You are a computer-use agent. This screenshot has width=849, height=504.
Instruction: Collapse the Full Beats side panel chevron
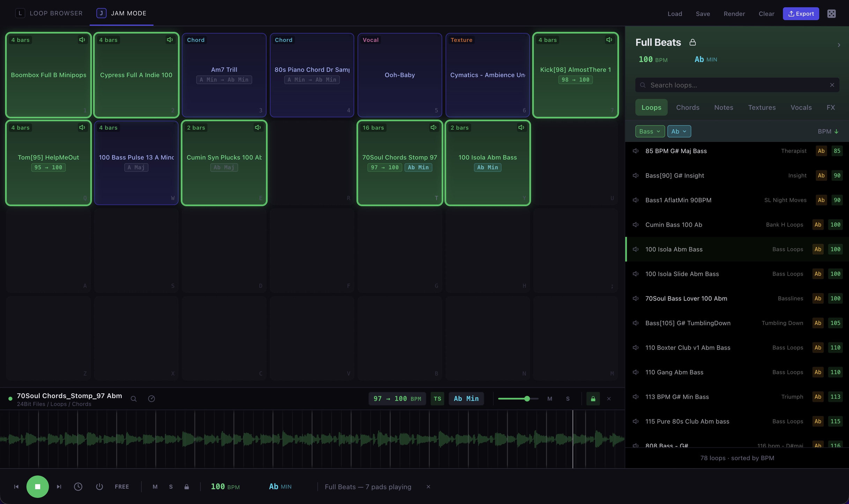coord(839,45)
